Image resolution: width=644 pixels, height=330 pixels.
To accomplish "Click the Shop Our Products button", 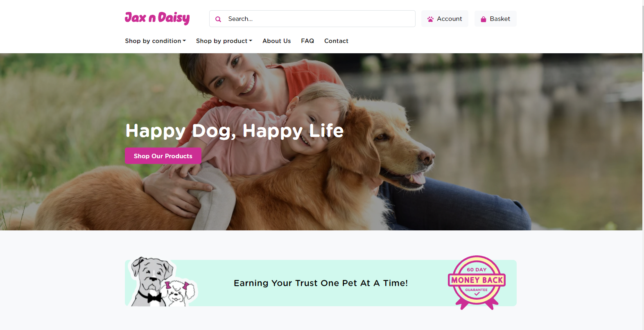I will (163, 156).
